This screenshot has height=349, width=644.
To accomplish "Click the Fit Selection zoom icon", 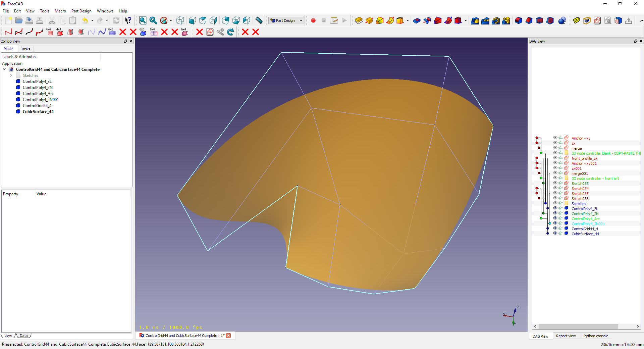I will (153, 20).
